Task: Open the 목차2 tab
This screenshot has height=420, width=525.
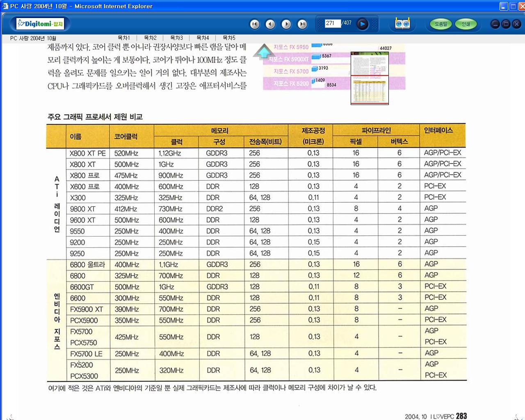Action: [150, 38]
